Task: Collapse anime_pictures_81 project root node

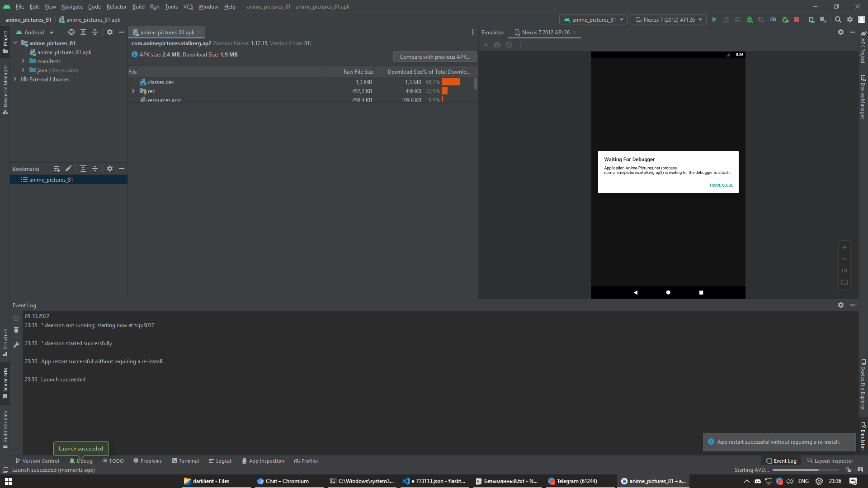Action: [15, 43]
